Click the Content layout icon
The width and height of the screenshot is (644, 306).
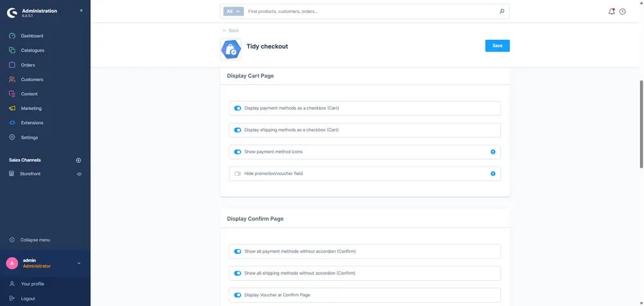[12, 93]
